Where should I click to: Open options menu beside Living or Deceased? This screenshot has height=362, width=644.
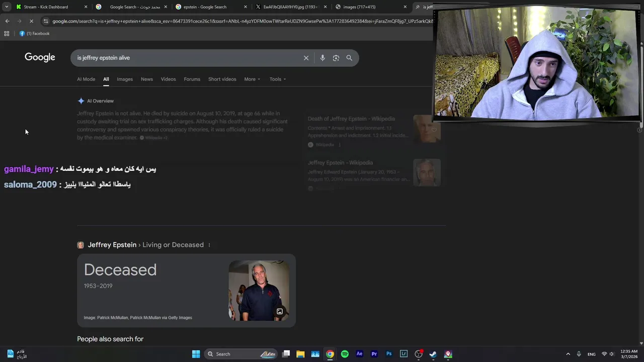(x=209, y=245)
